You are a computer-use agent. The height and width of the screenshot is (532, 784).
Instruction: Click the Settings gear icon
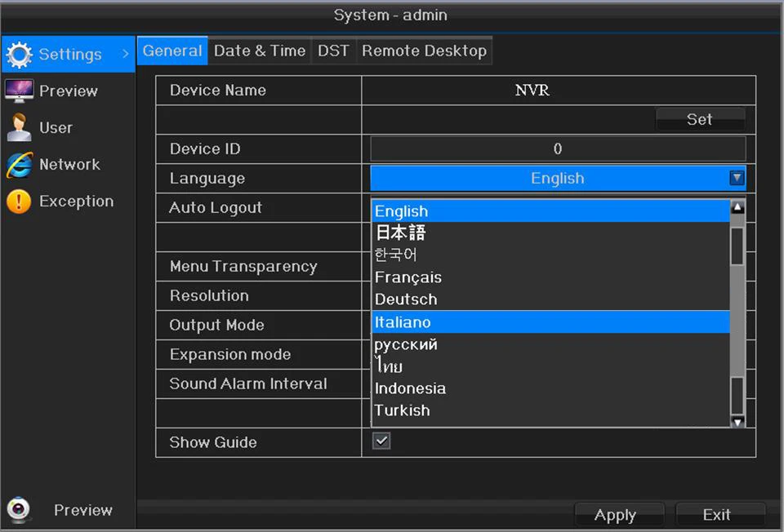coord(20,54)
